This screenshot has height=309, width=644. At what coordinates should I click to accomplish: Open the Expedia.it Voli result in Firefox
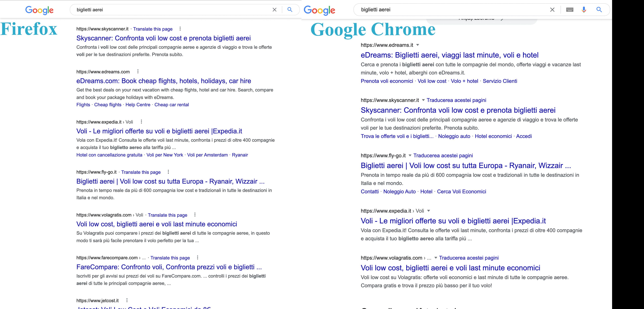(159, 131)
